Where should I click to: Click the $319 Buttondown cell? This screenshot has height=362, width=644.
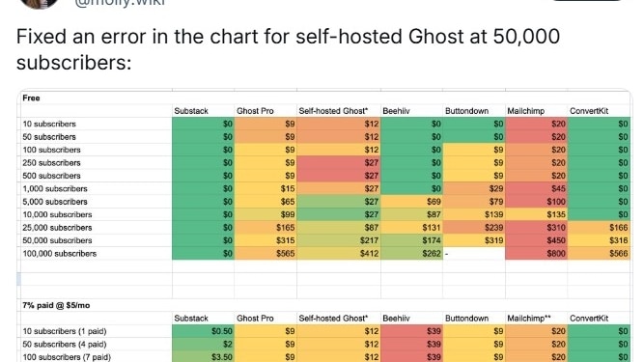(474, 240)
